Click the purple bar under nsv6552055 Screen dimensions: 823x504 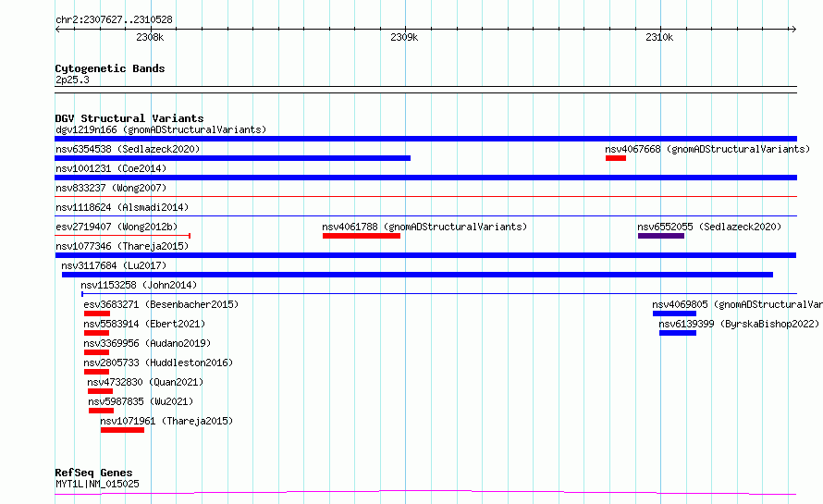(661, 236)
